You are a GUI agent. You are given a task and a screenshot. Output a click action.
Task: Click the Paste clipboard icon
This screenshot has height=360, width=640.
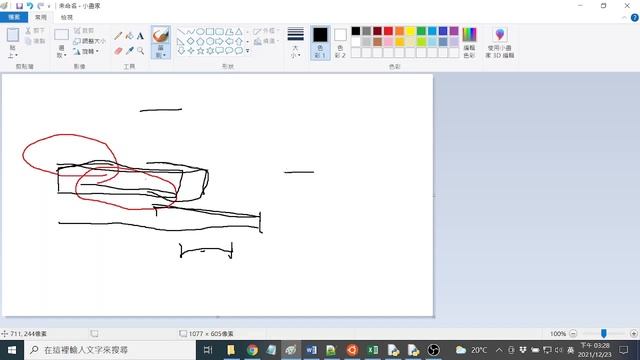point(13,35)
